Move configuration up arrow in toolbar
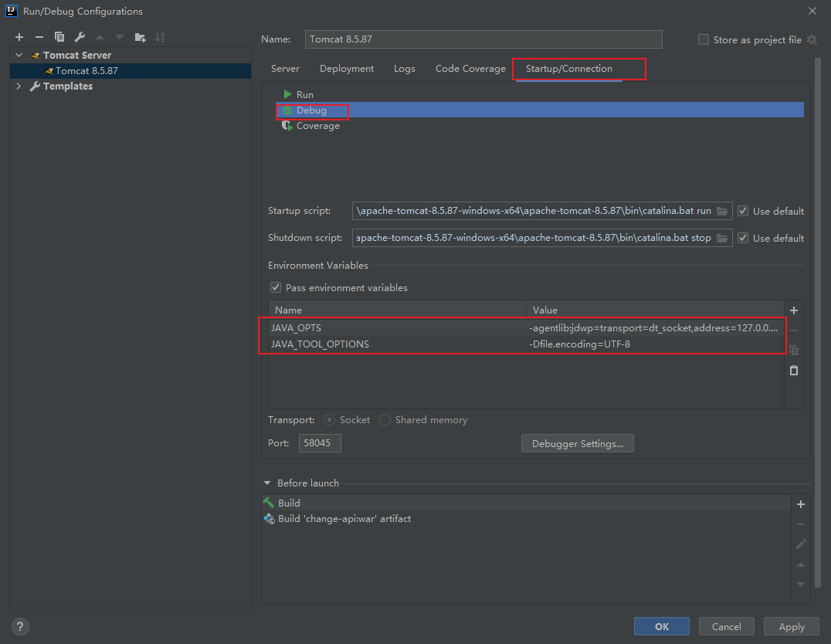Screen dimensions: 831x644 tap(100, 37)
